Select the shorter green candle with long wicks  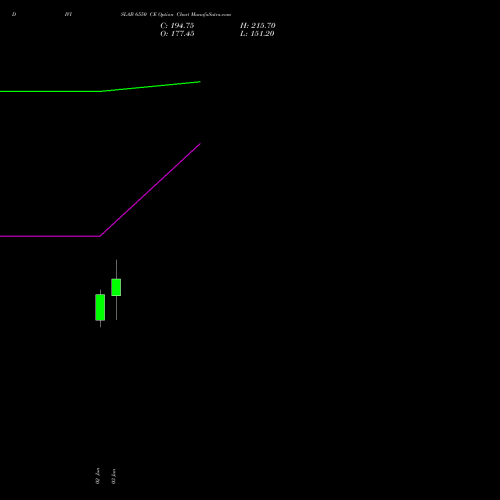coord(116,287)
